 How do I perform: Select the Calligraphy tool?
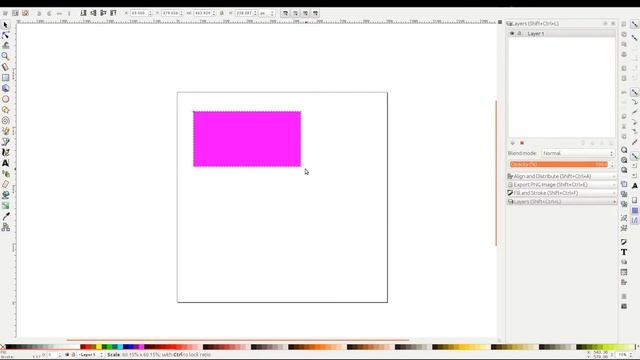pyautogui.click(x=5, y=152)
